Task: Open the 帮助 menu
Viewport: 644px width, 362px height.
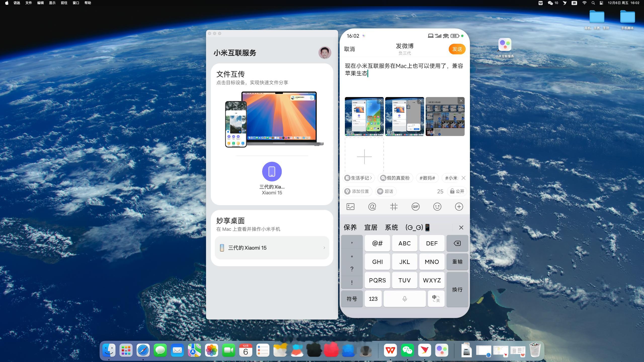Action: click(88, 3)
